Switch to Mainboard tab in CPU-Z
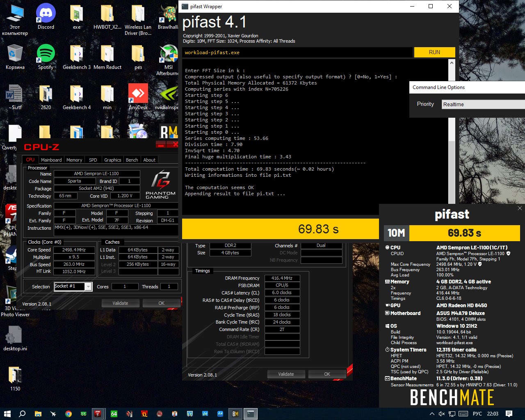Screen dimensions: 525x420 pyautogui.click(x=51, y=160)
